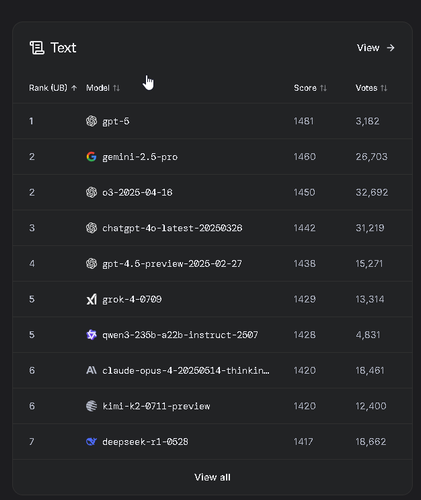
Task: Click the OpenAI icon beside gpt-5
Action: 91,121
